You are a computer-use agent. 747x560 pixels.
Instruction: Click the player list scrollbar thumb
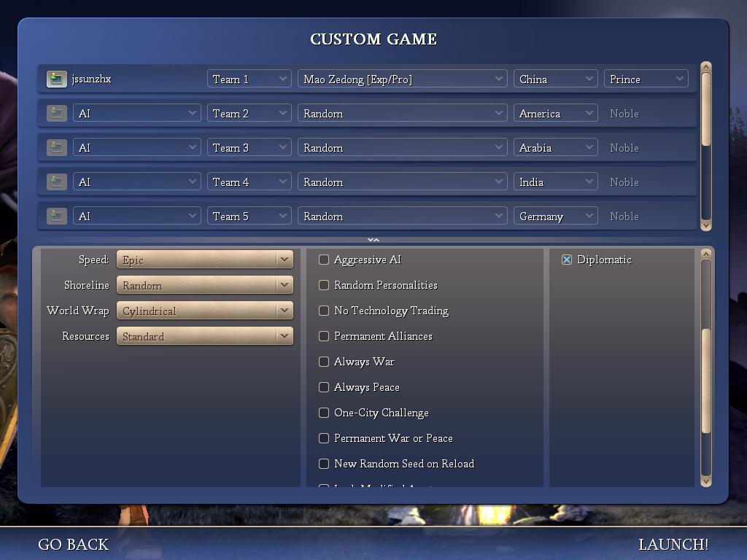tap(706, 109)
